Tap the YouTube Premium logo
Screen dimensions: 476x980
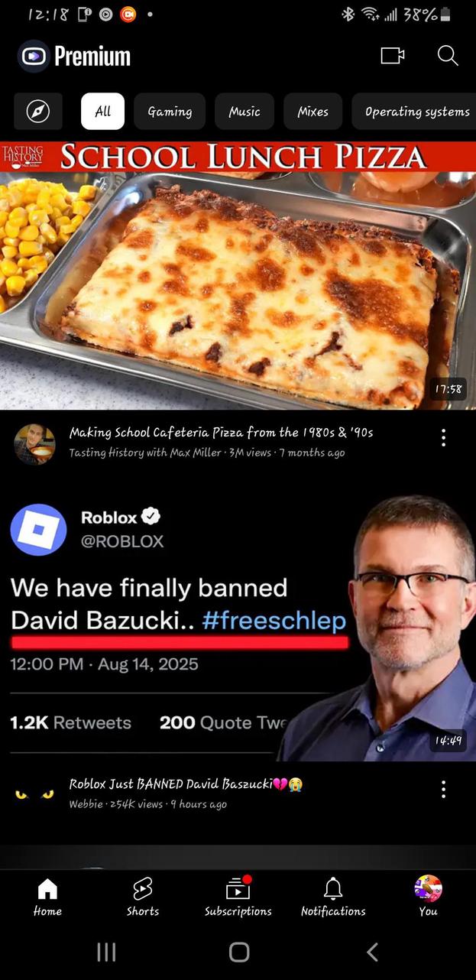click(74, 56)
